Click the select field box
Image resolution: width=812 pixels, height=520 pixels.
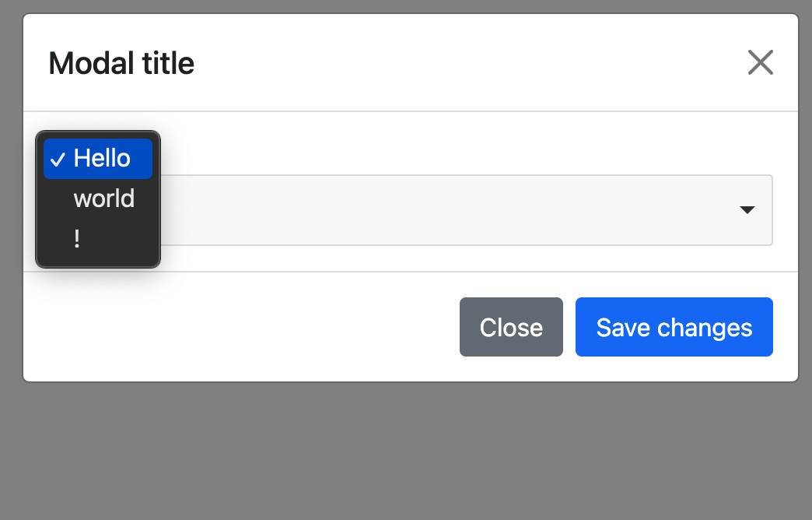pyautogui.click(x=467, y=210)
